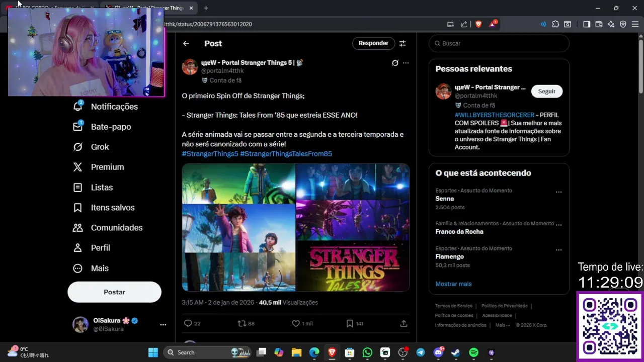Screen dimensions: 644x362
Task: Open Brave Leo AI sparkle icon
Action: 611,24
